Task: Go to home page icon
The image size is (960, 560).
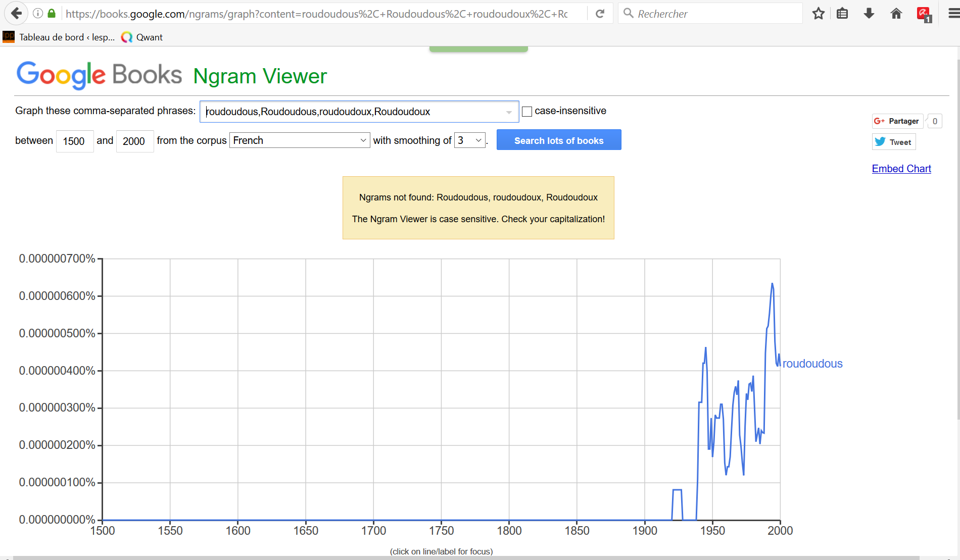Action: [896, 14]
